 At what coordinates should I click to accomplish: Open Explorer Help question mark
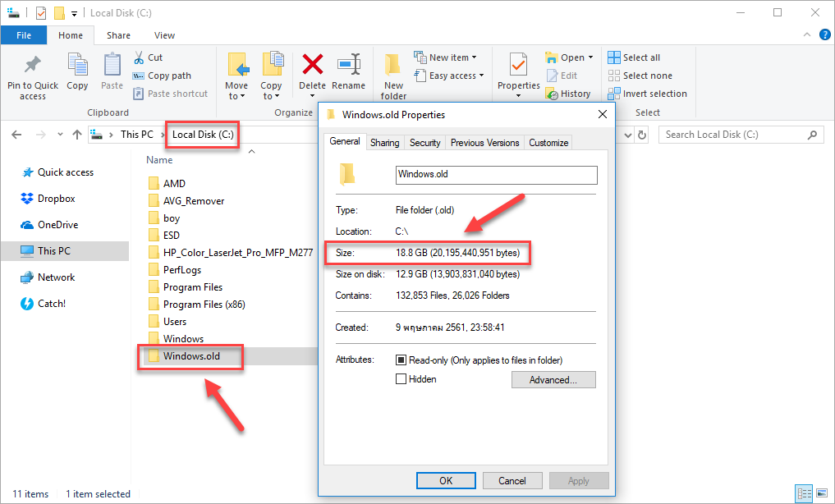(x=825, y=35)
